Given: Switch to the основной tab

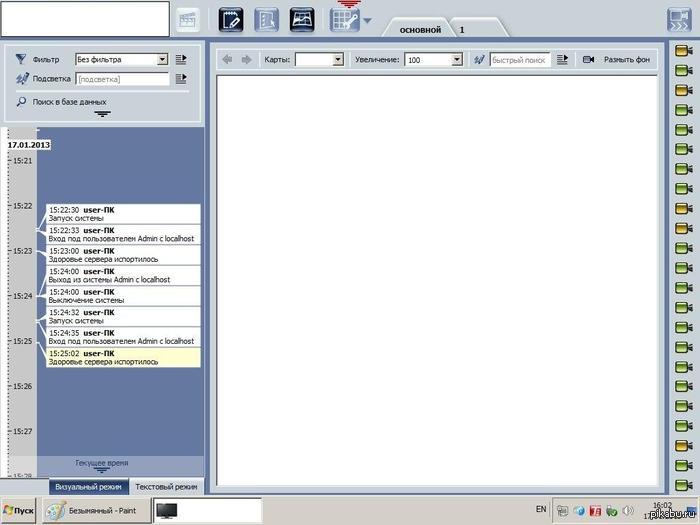Looking at the screenshot, I should click(420, 30).
